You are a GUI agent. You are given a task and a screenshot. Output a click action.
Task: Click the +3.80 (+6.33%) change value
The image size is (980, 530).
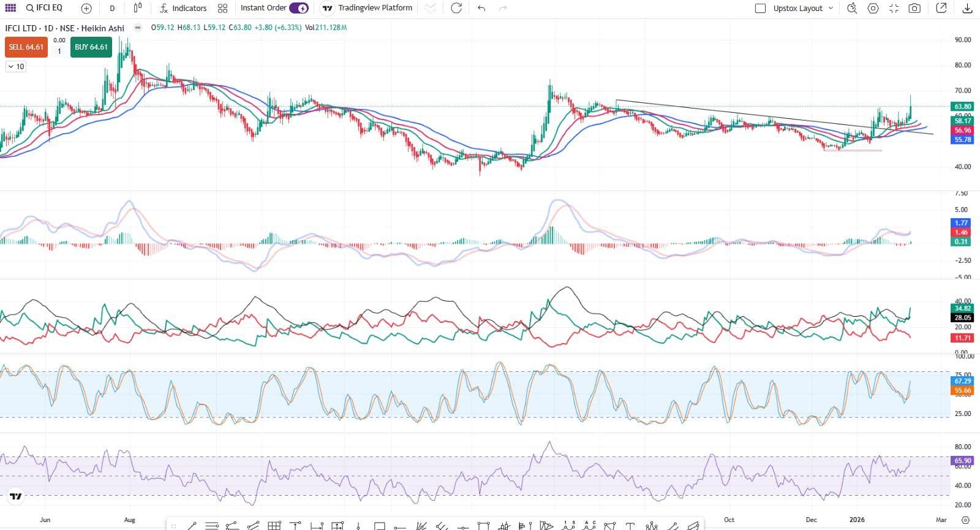tap(278, 28)
